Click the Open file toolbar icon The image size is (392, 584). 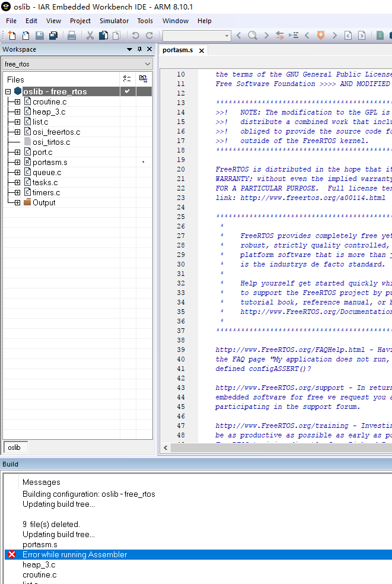point(26,36)
